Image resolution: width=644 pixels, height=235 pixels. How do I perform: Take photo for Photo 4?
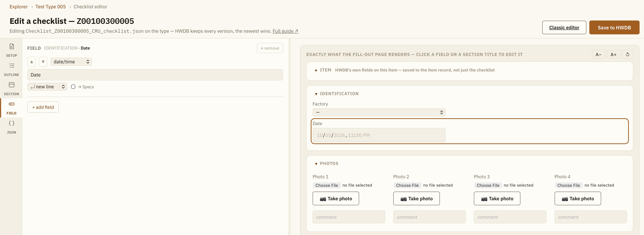click(577, 198)
